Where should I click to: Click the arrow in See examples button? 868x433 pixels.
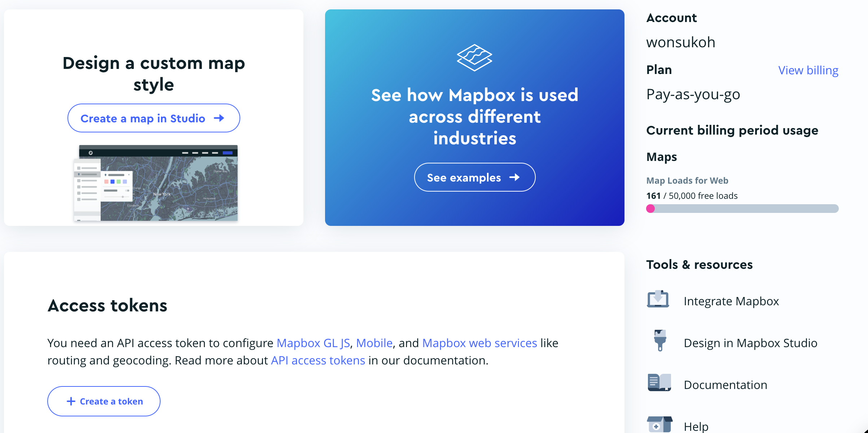pyautogui.click(x=514, y=177)
